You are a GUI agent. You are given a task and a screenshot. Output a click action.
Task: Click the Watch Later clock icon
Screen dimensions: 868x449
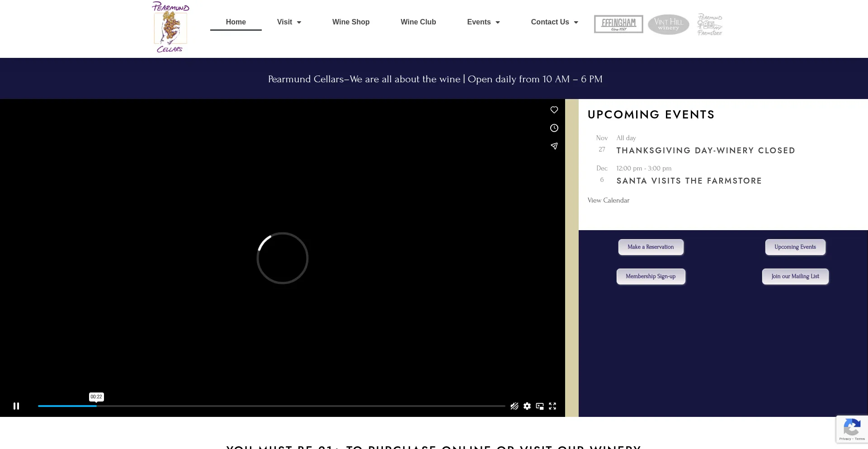click(x=554, y=128)
